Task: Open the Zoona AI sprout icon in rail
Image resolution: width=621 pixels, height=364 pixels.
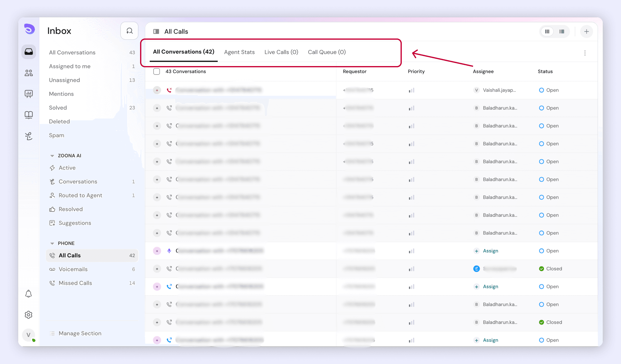Action: tap(29, 136)
